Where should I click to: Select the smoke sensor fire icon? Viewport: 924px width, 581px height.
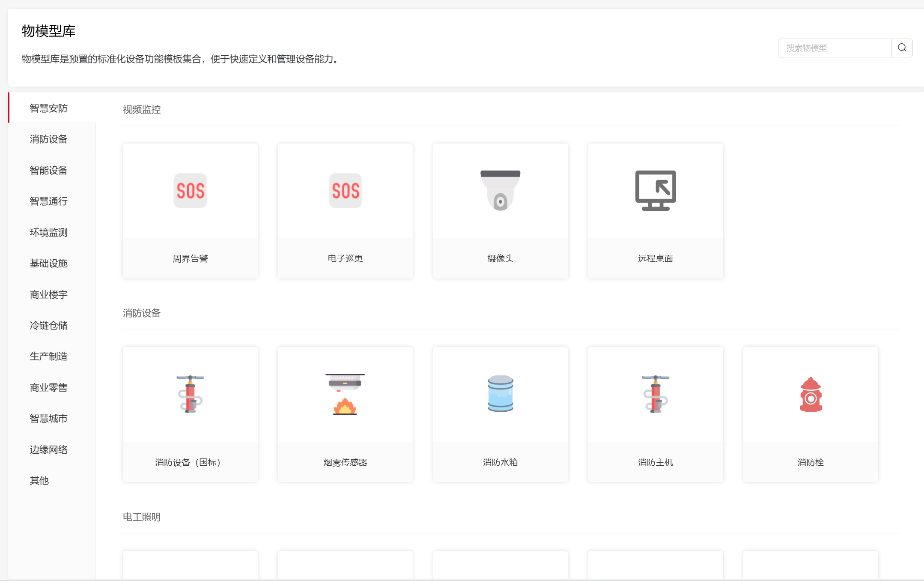tap(345, 394)
